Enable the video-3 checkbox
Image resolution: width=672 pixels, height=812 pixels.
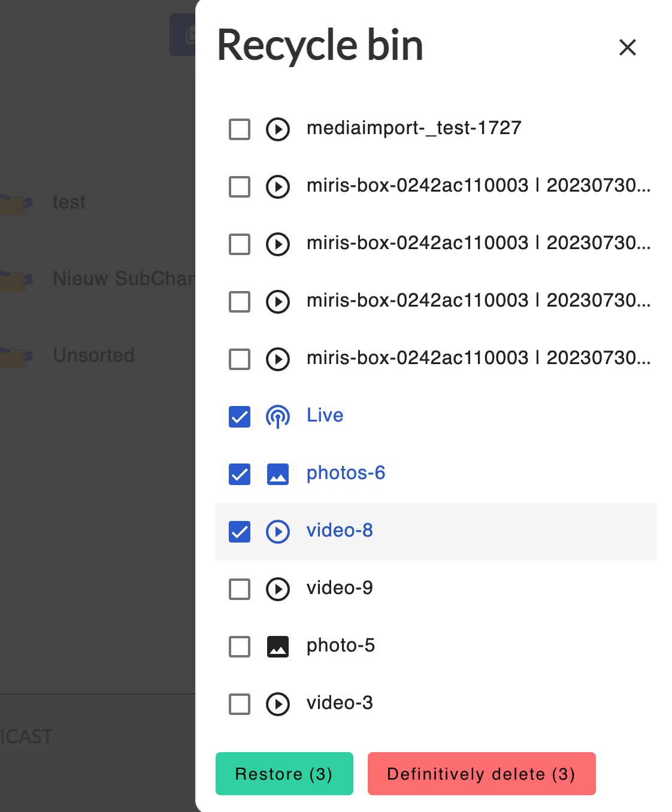coord(240,704)
